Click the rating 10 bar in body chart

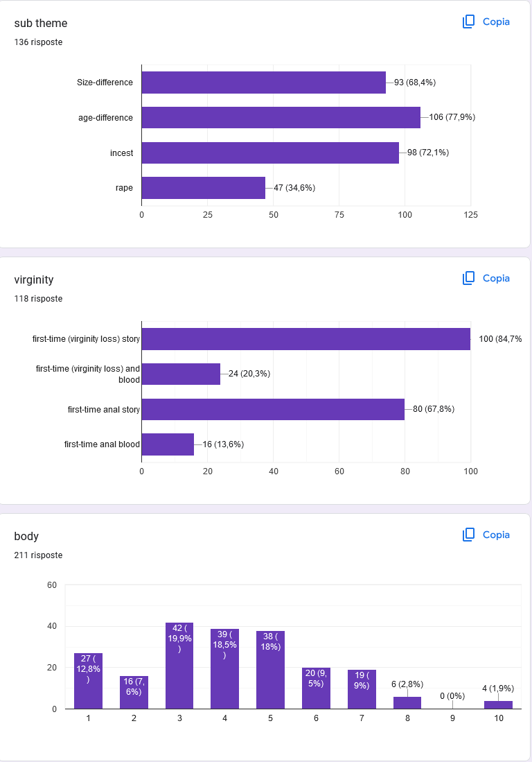tap(498, 704)
